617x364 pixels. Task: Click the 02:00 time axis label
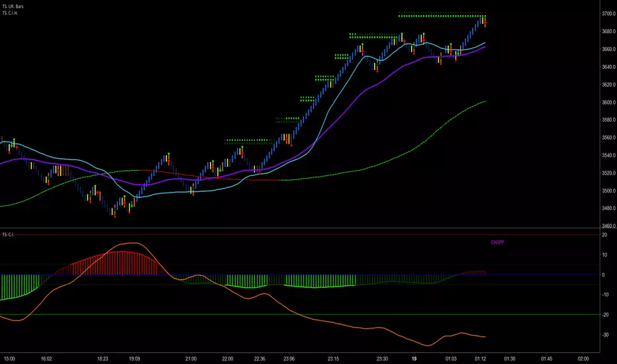click(x=583, y=358)
